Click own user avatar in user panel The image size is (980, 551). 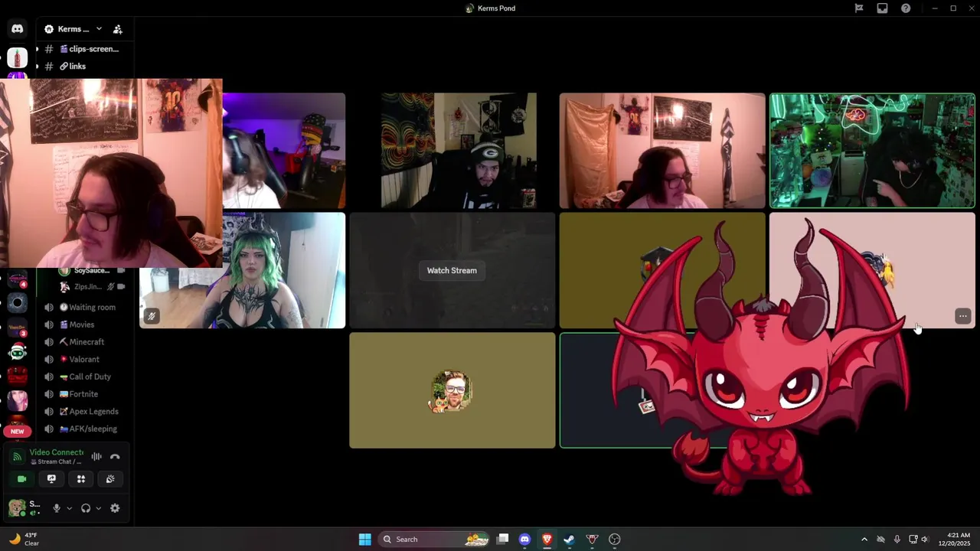click(x=16, y=507)
